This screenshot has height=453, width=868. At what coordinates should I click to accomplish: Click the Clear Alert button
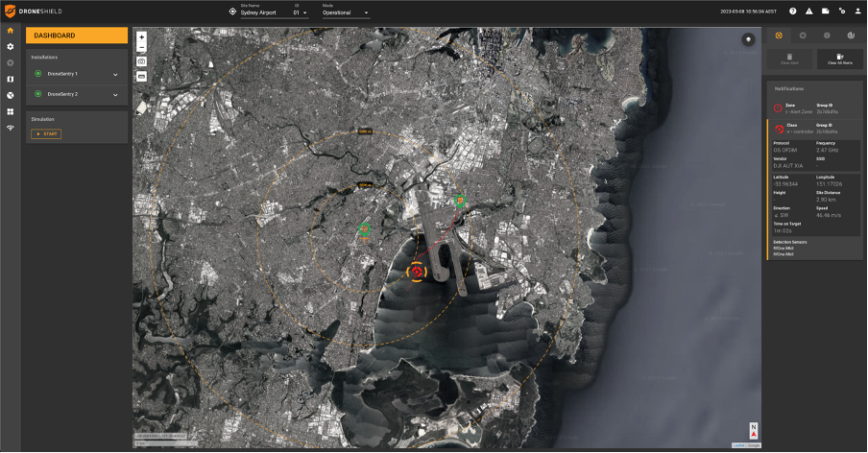pos(789,60)
